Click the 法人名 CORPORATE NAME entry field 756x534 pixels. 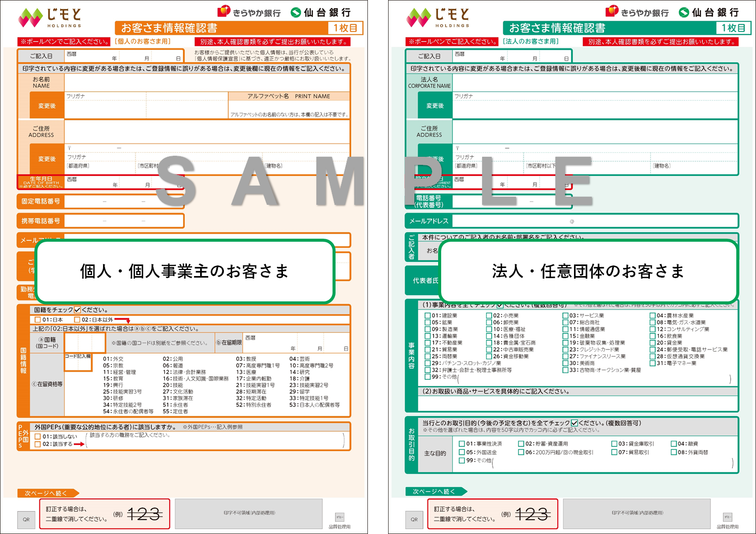[595, 82]
